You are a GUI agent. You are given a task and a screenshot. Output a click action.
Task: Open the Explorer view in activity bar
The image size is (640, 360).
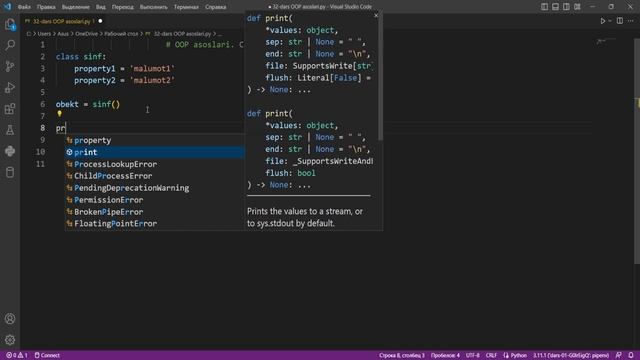(10, 25)
